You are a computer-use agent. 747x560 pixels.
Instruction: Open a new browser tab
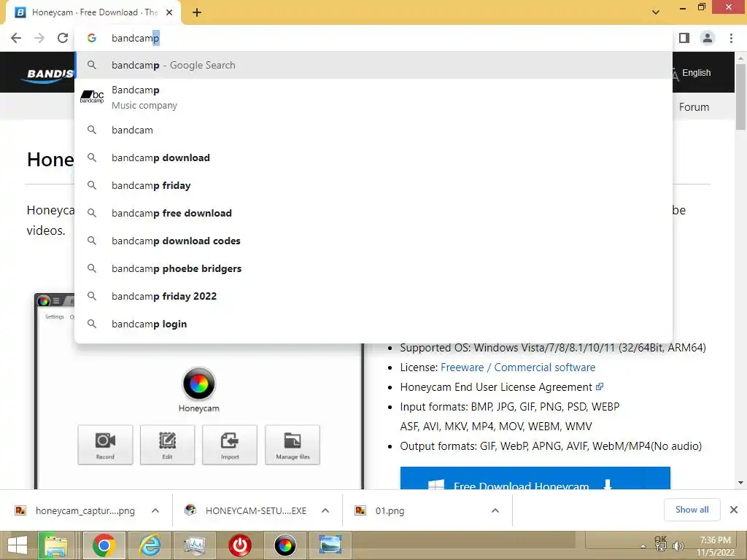197,12
